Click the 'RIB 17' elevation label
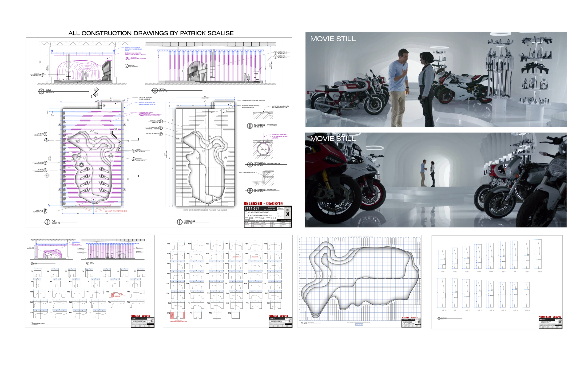Image resolution: width=588 pixels, height=373 pixels. click(528, 311)
